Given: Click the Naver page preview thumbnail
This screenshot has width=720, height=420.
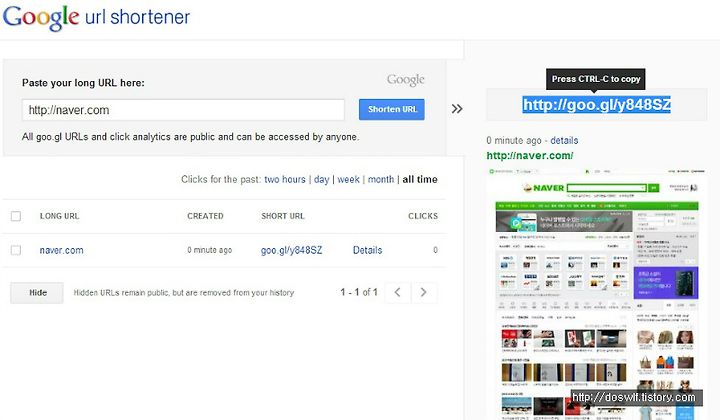Looking at the screenshot, I should [x=596, y=294].
